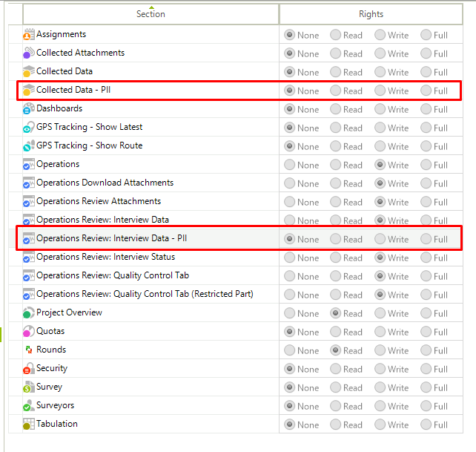The image size is (476, 452).
Task: Select the Tabulation row label
Action: 57,424
